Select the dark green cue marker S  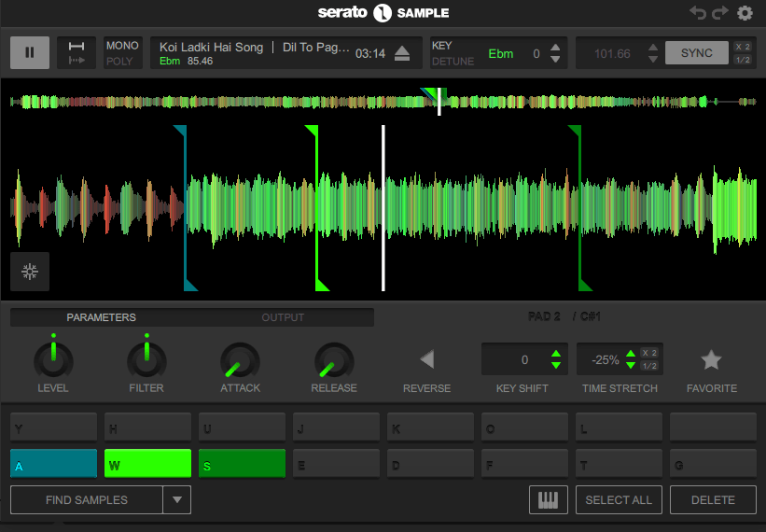[x=580, y=207]
